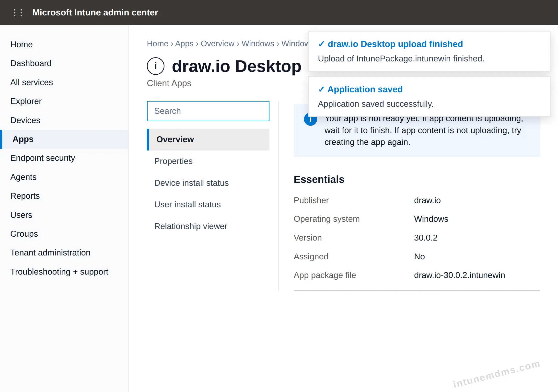Click 'Application saved successfully.' message text

click(376, 104)
